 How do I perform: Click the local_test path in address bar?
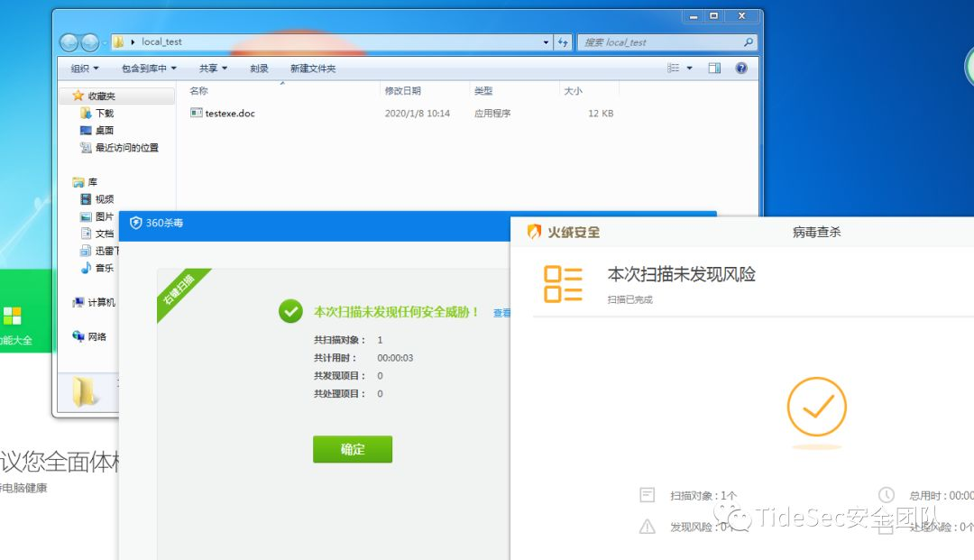(161, 41)
